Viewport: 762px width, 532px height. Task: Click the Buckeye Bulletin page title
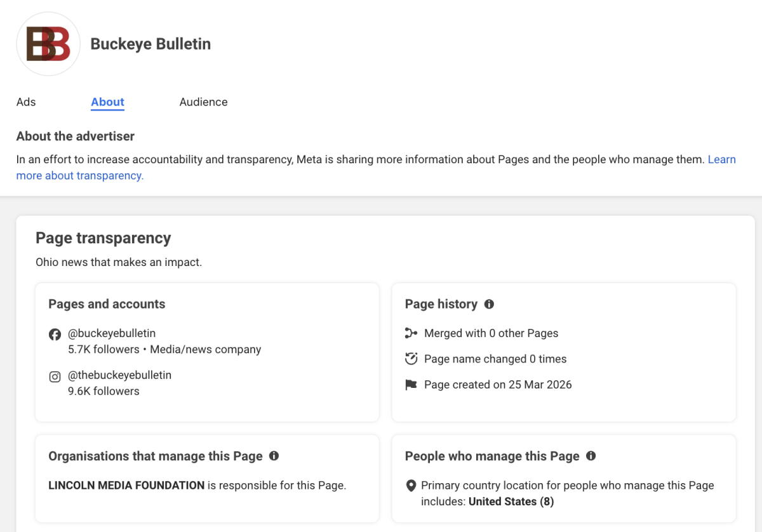click(150, 44)
